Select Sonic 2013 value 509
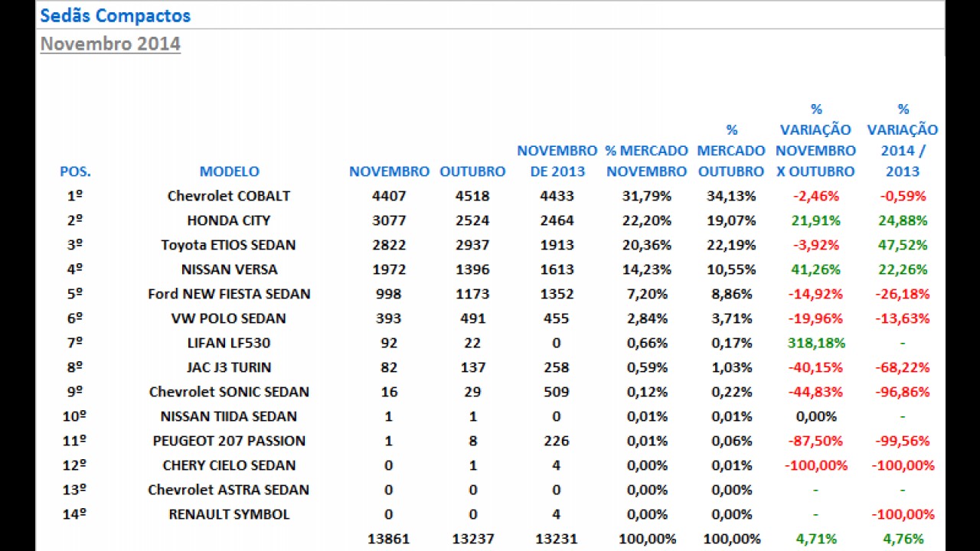Screen dimensions: 980x551 557,392
